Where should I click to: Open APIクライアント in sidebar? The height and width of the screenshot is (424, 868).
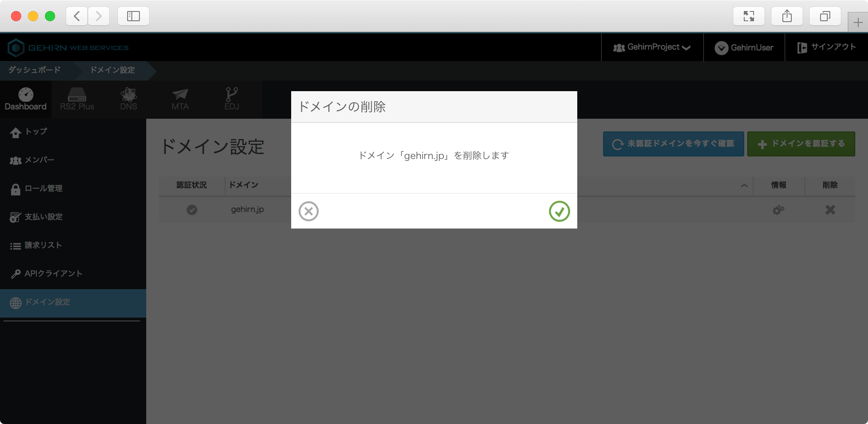point(53,274)
